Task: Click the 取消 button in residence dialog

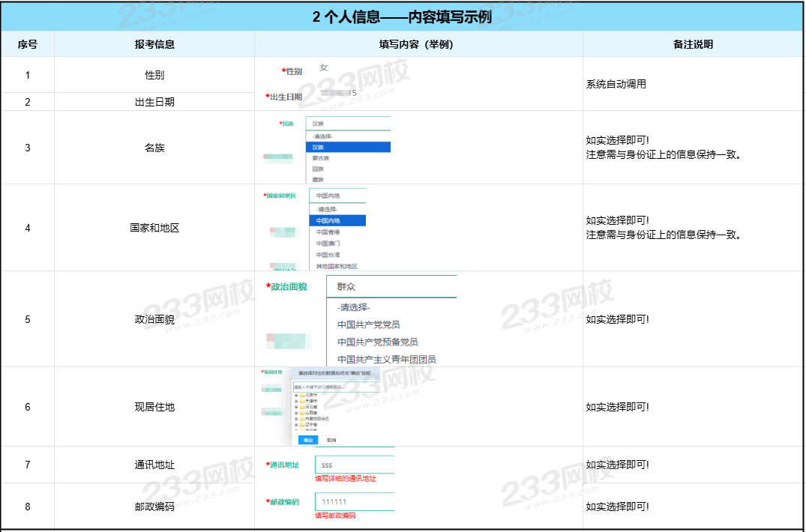Action: tap(331, 440)
